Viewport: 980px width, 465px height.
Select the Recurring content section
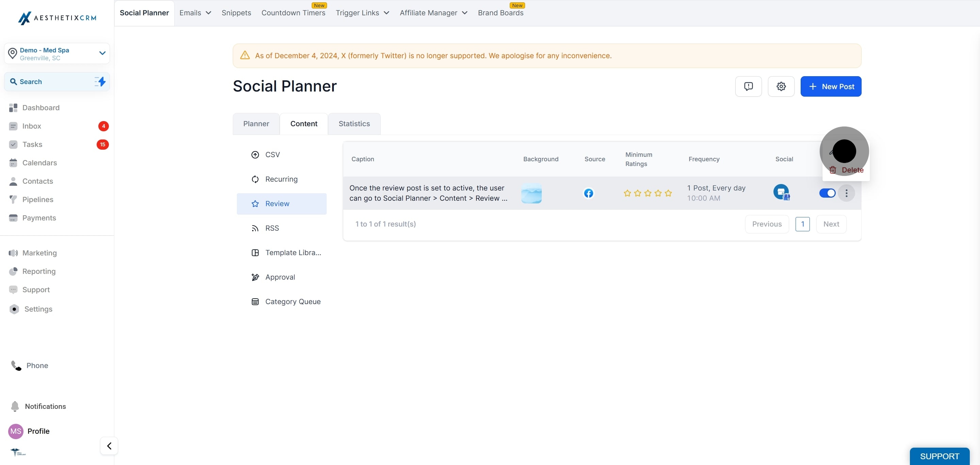[281, 179]
